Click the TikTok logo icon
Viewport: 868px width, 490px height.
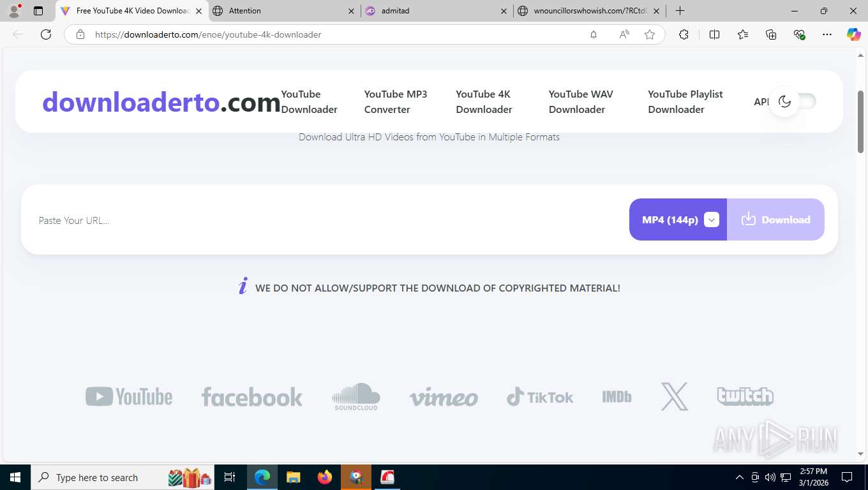point(540,397)
